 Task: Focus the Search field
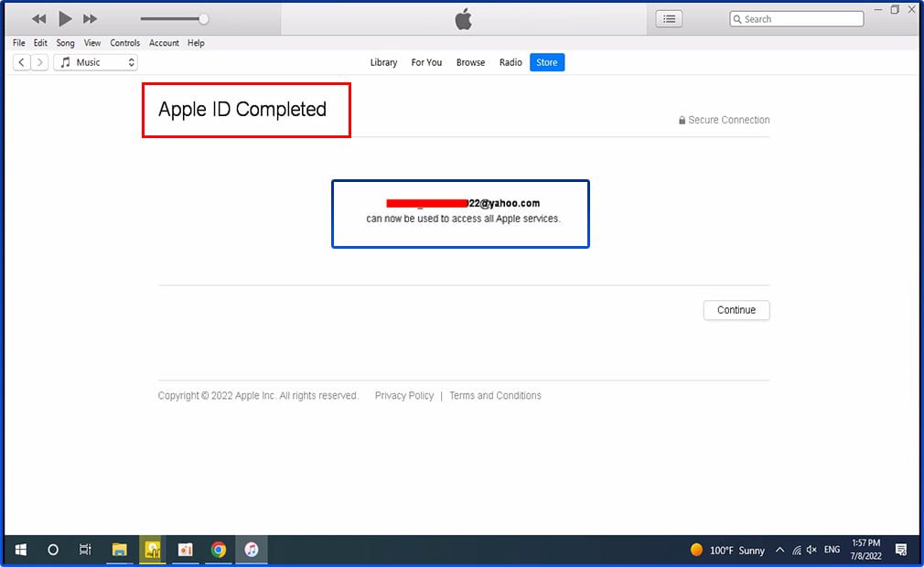(x=797, y=19)
